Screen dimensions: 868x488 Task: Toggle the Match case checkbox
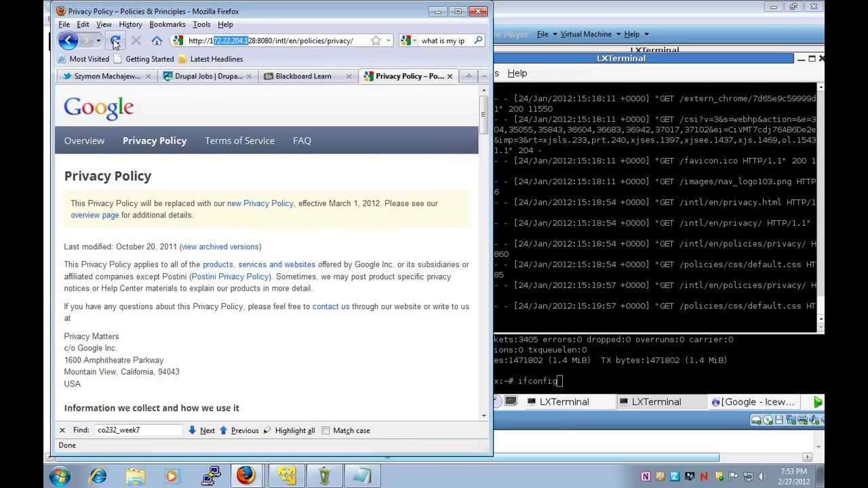(x=325, y=430)
